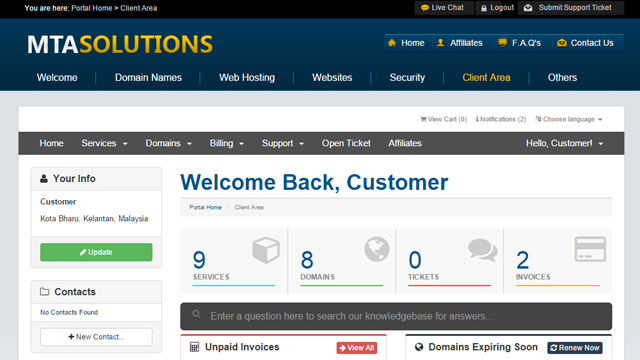
Task: Open Web Hosting in the main navigation
Action: (247, 78)
